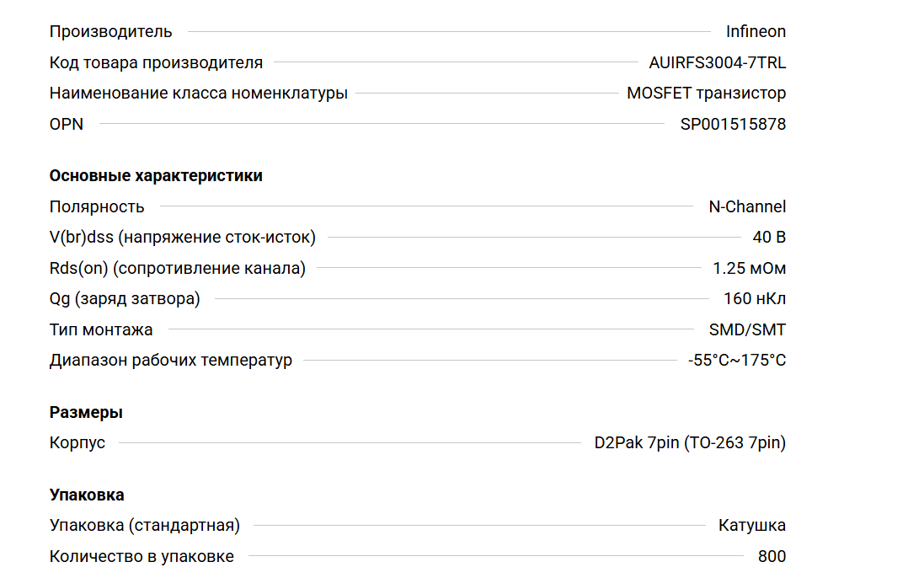Click the MOSFET транзистор class value
Image resolution: width=924 pixels, height=578 pixels.
tap(706, 94)
